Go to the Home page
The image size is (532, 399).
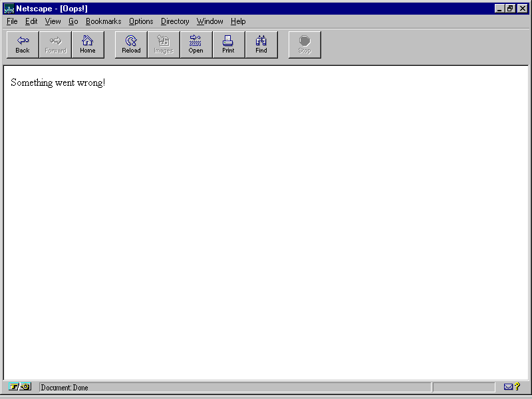[88, 45]
